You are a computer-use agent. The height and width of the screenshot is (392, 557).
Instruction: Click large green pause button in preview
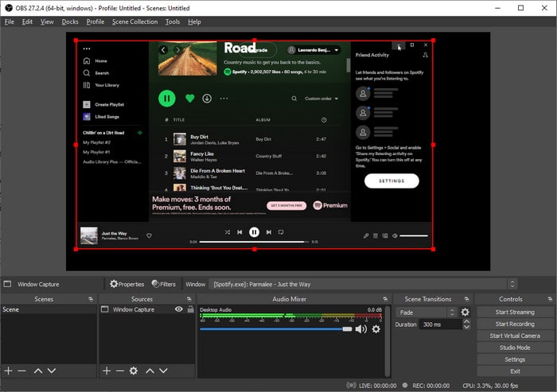point(166,99)
